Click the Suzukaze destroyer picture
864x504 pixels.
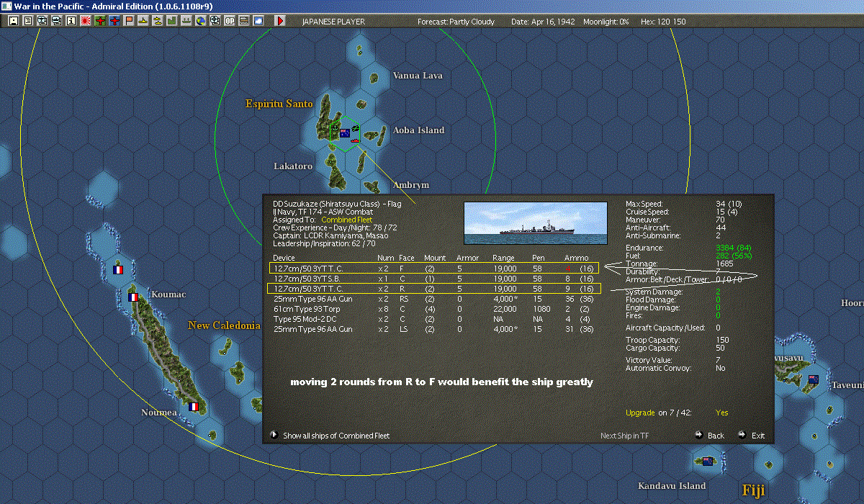click(x=535, y=223)
